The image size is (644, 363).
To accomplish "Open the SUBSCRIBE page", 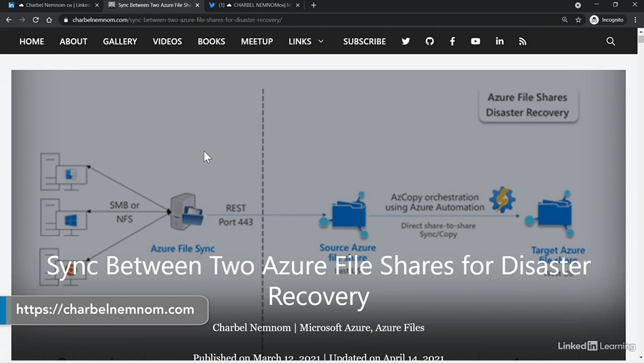I will 364,41.
